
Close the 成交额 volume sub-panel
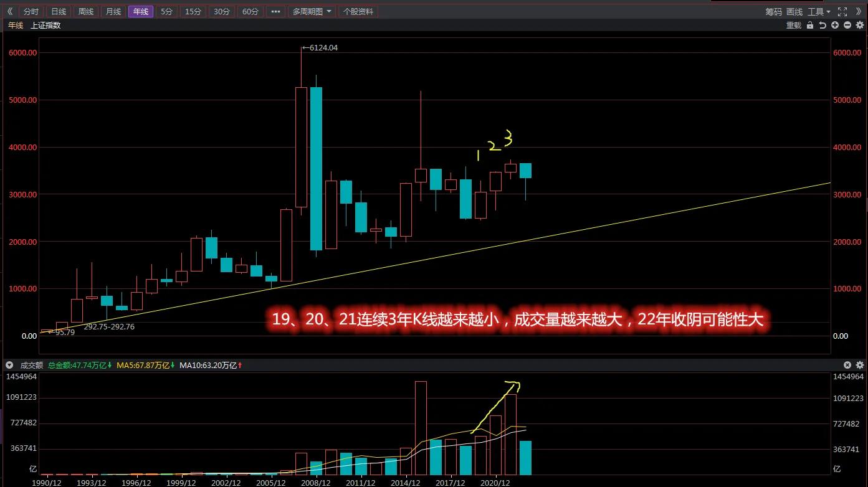pyautogui.click(x=847, y=365)
